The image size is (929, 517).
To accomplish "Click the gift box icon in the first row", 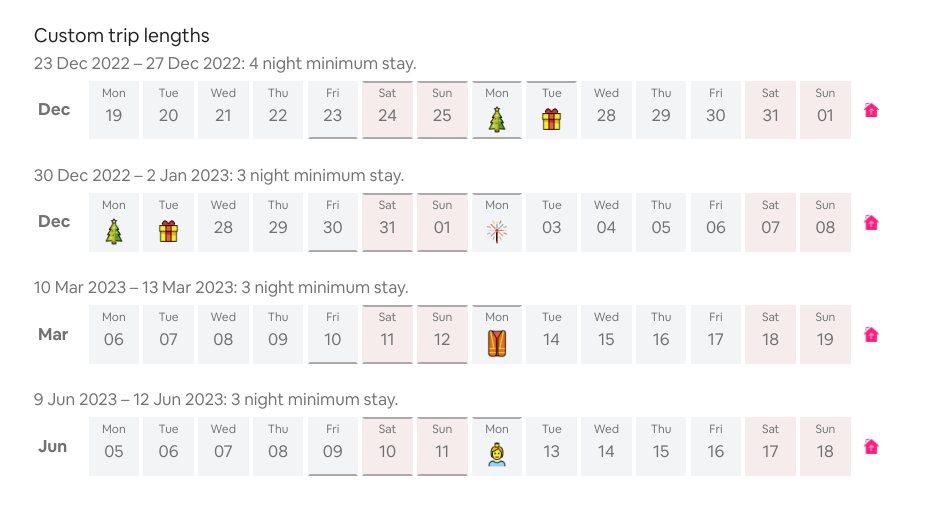I will point(551,120).
